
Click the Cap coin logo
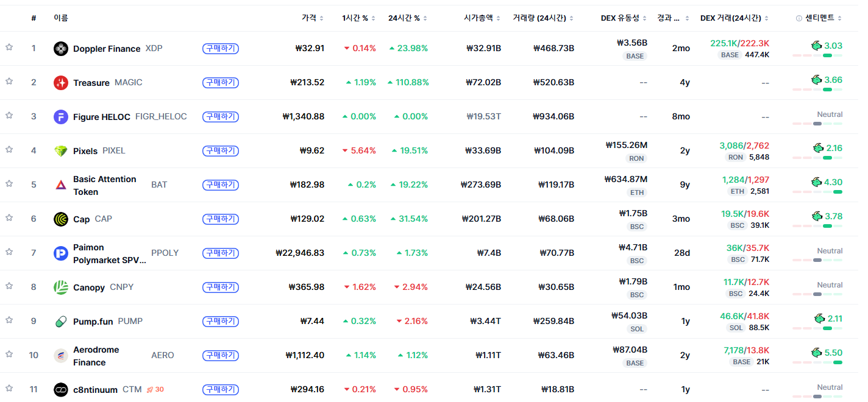coord(60,219)
